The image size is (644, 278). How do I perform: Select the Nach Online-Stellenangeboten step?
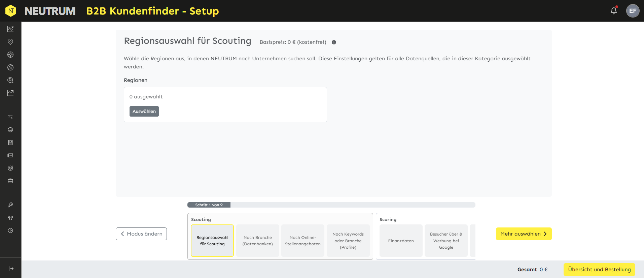303,241
